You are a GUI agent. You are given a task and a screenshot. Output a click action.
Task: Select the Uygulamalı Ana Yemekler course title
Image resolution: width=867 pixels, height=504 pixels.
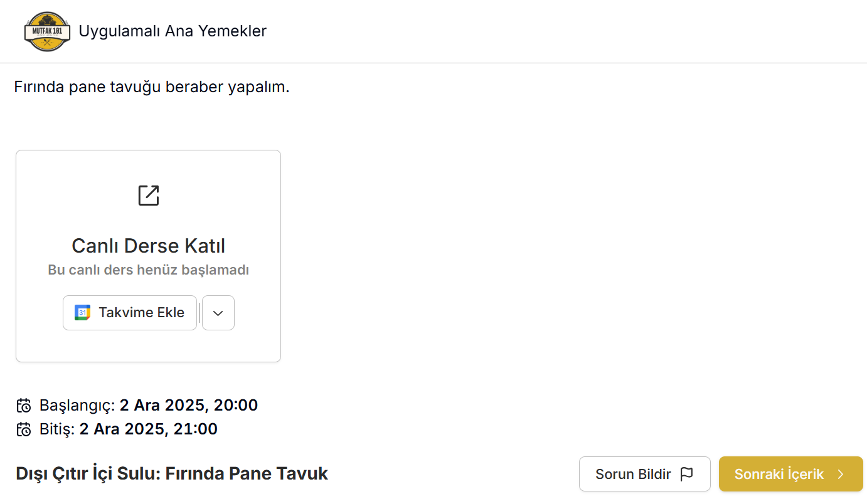(173, 31)
